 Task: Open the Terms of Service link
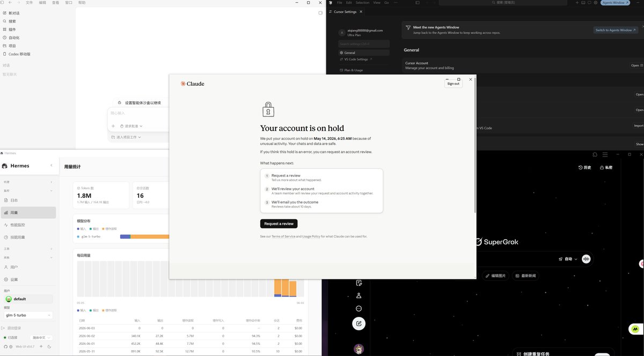[x=283, y=236]
